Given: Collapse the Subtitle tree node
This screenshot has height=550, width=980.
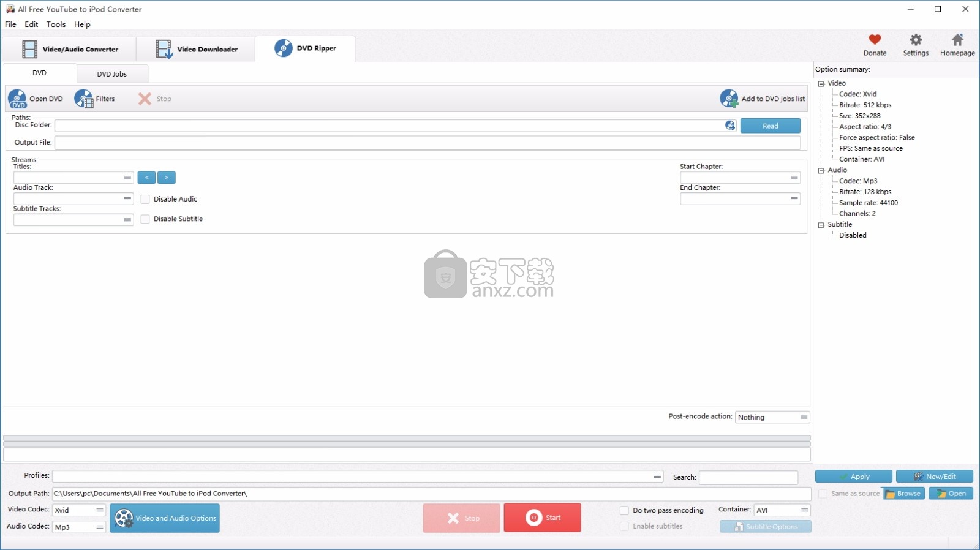Looking at the screenshot, I should 821,225.
